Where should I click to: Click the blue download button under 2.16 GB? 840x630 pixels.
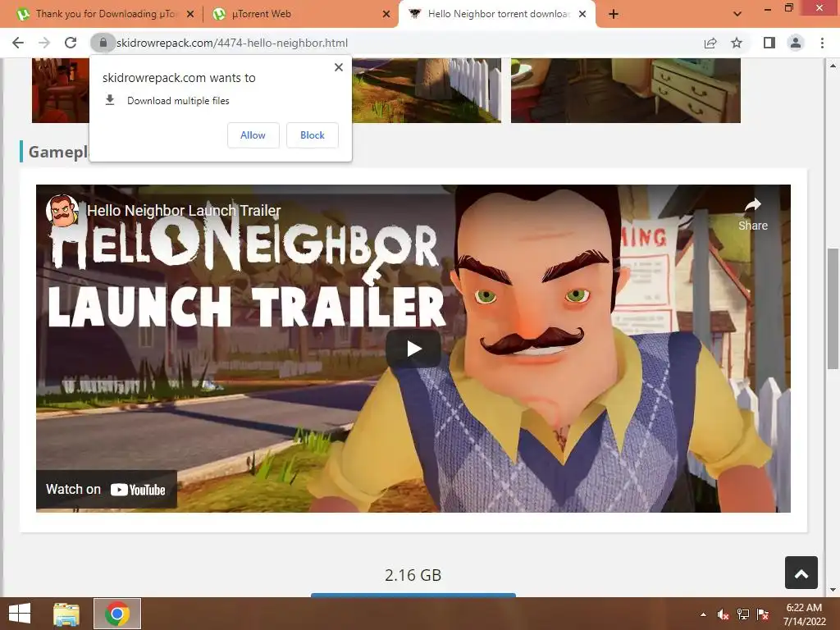413,595
